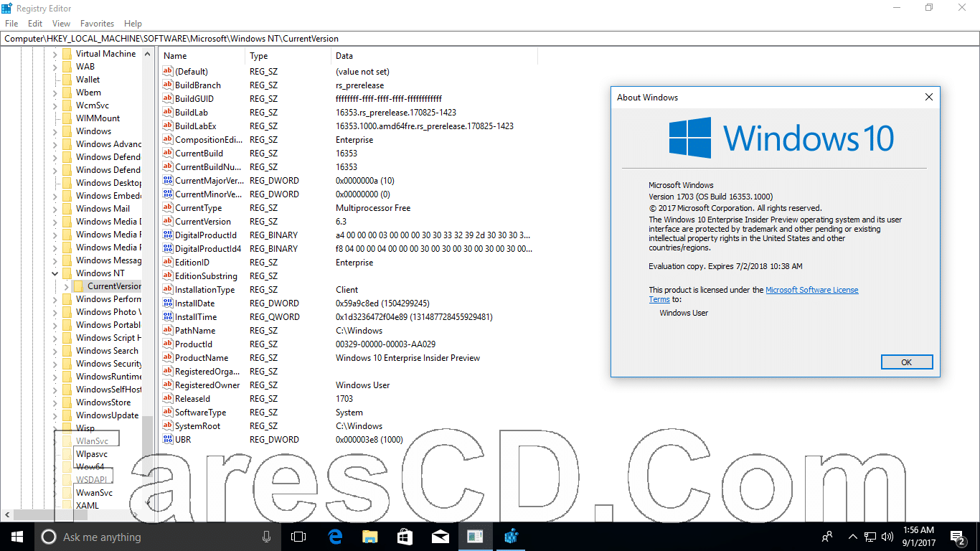Select the WIMMount key in tree

[x=98, y=118]
